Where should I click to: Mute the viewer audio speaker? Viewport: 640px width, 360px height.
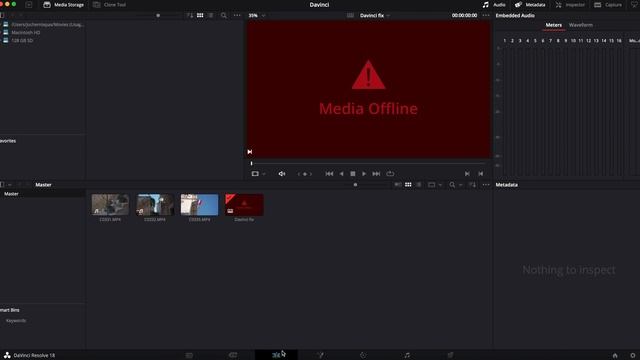coord(282,174)
